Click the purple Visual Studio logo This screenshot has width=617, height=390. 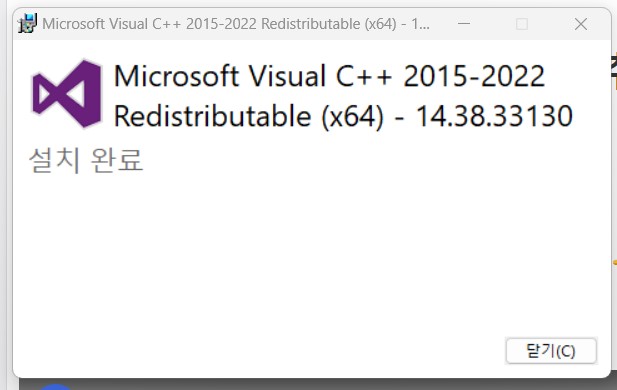point(67,94)
